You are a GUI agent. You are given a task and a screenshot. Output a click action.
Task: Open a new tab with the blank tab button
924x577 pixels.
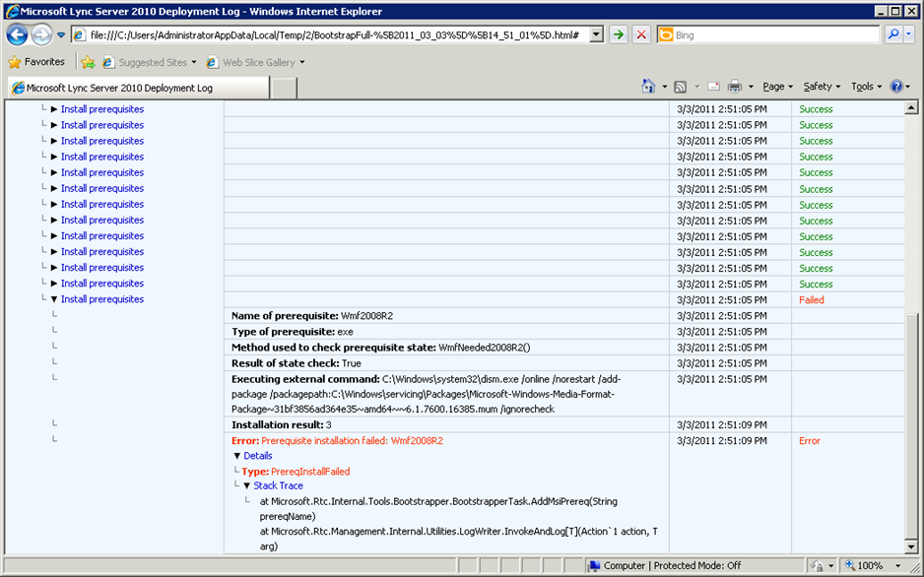[284, 89]
